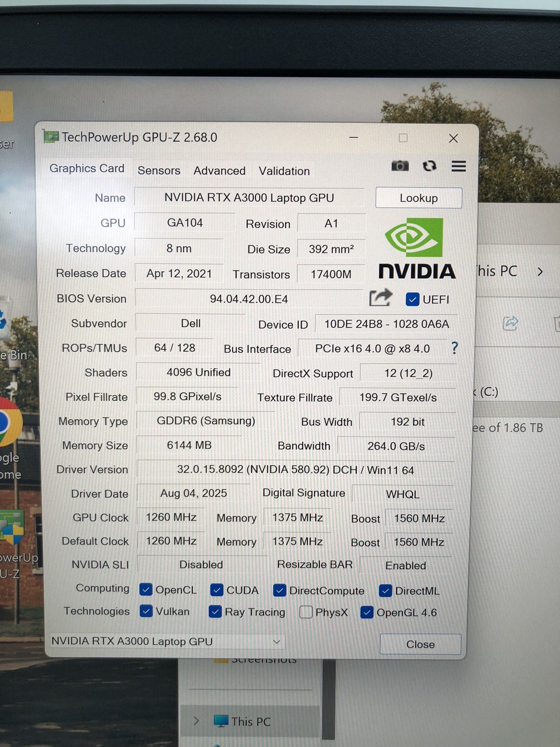Click the Release Date value Apr 12, 2021

coord(179,273)
